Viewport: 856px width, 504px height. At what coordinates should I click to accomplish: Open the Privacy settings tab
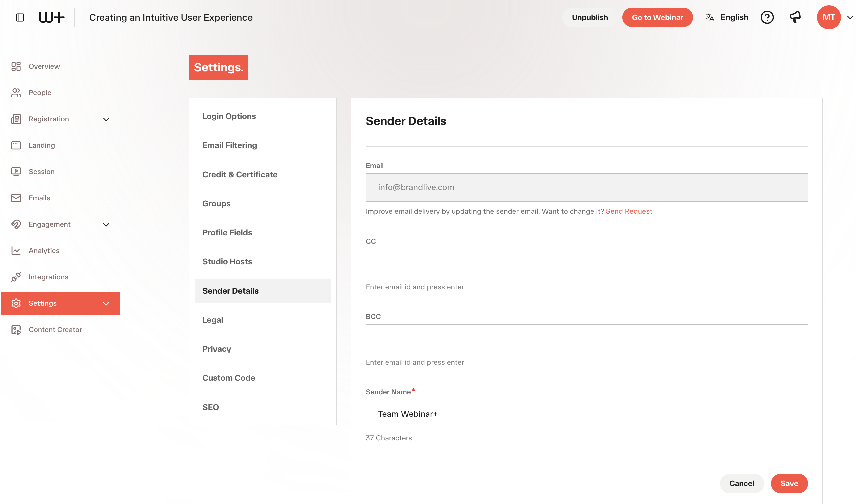pos(263,349)
